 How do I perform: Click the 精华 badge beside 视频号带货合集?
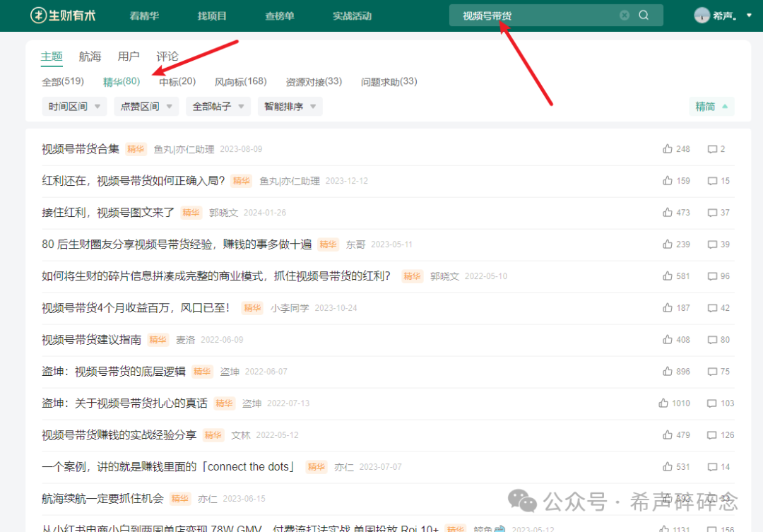(136, 149)
